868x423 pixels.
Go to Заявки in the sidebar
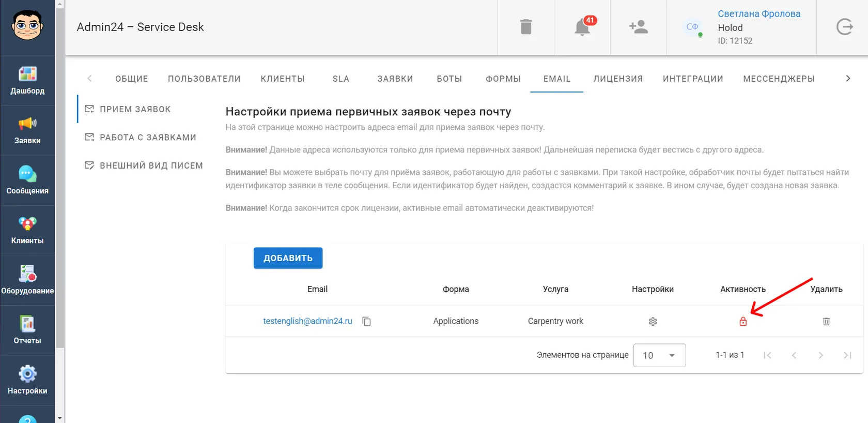click(x=27, y=130)
